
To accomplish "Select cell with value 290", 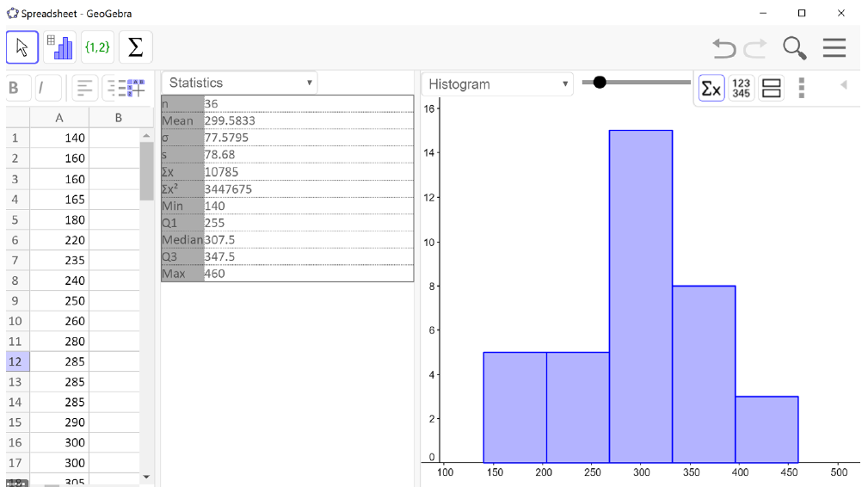I will [59, 422].
